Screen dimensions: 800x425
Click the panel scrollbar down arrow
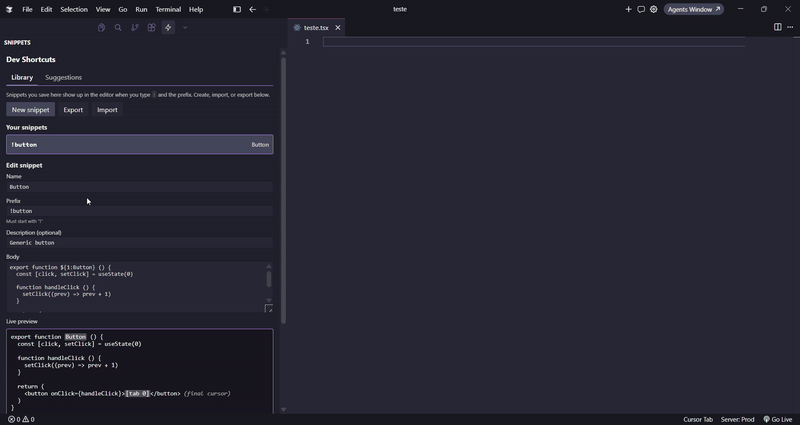[283, 410]
